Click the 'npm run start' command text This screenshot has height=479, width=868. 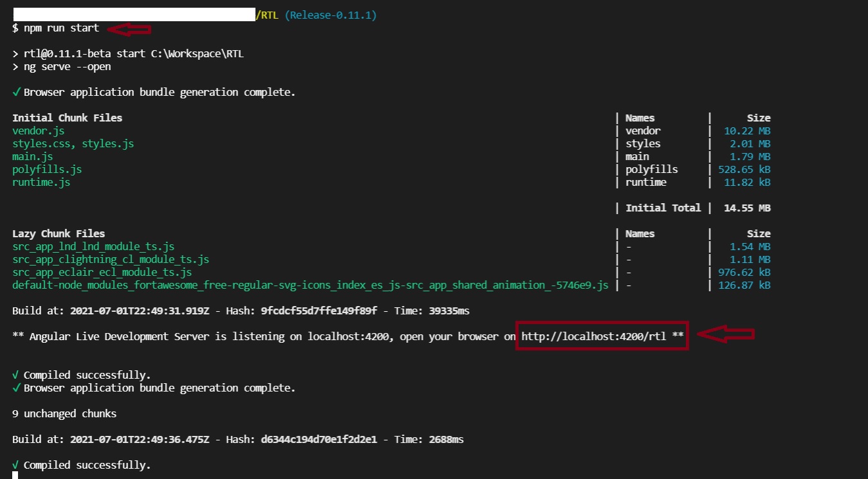(61, 28)
